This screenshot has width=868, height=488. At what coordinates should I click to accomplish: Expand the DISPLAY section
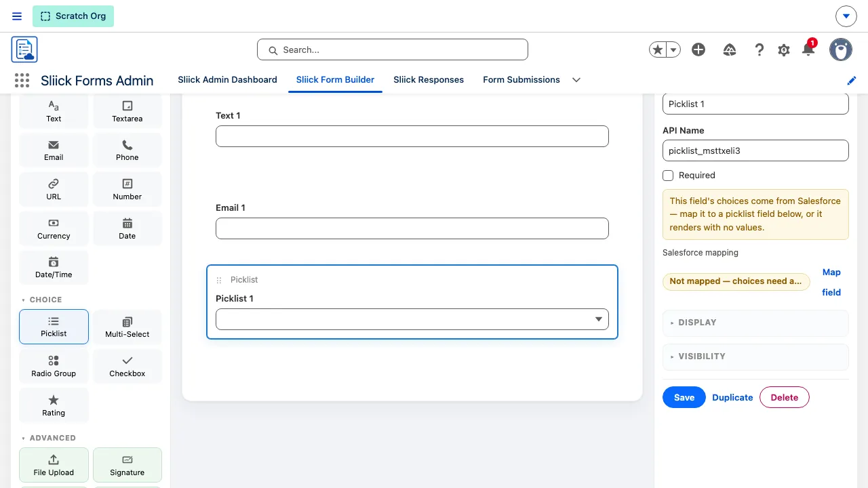[x=755, y=323]
